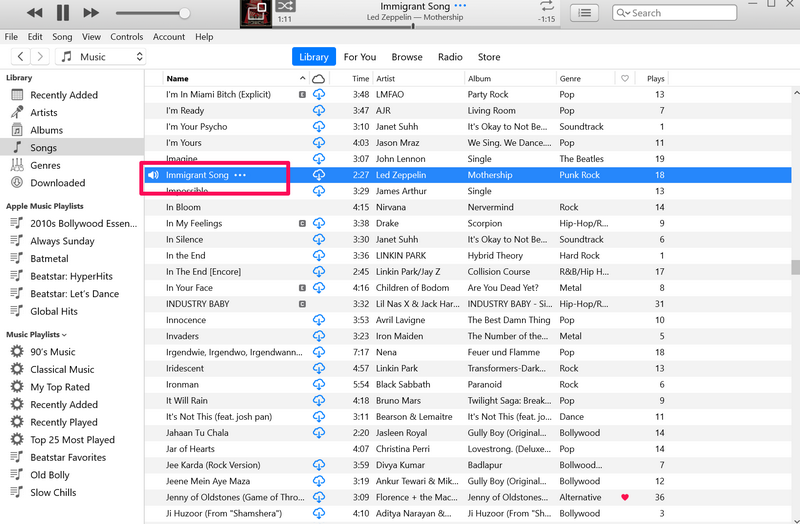The width and height of the screenshot is (800, 524).
Task: Go back with the back arrow
Action: click(x=20, y=57)
